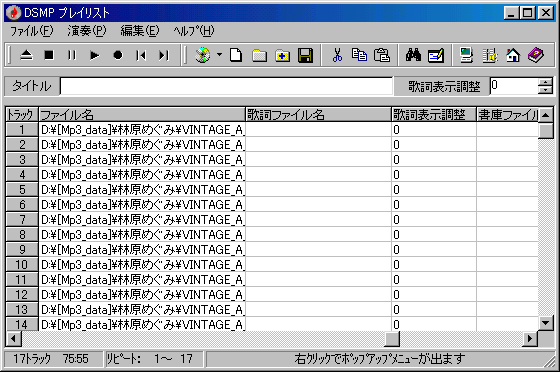
Task: Open the 演奏(P) menu
Action: pos(87,31)
